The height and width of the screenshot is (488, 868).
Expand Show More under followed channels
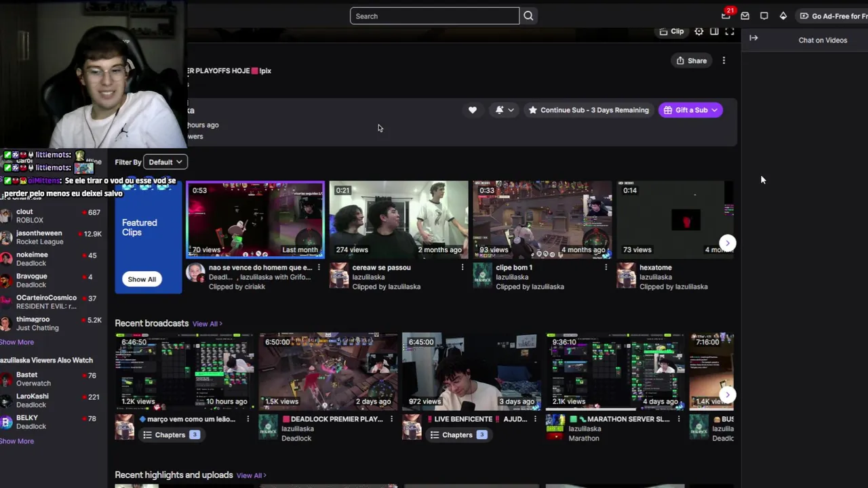point(17,342)
